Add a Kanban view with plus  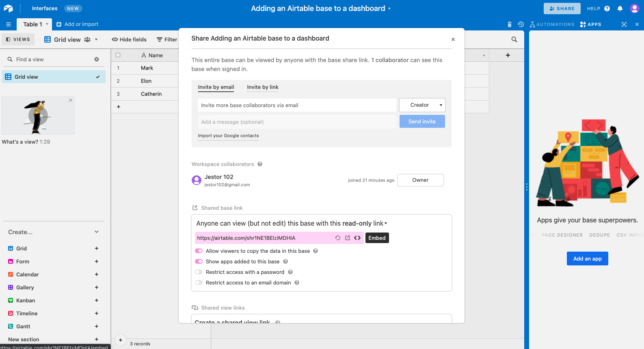(x=97, y=300)
